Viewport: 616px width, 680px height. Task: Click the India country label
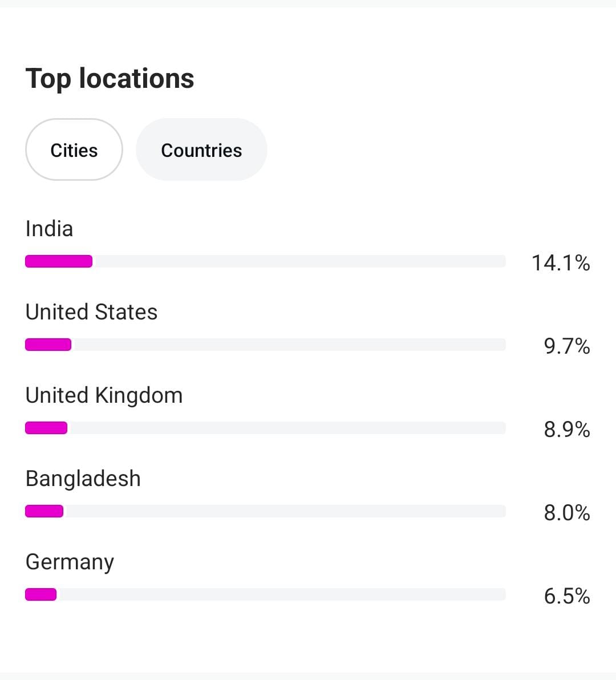(50, 229)
